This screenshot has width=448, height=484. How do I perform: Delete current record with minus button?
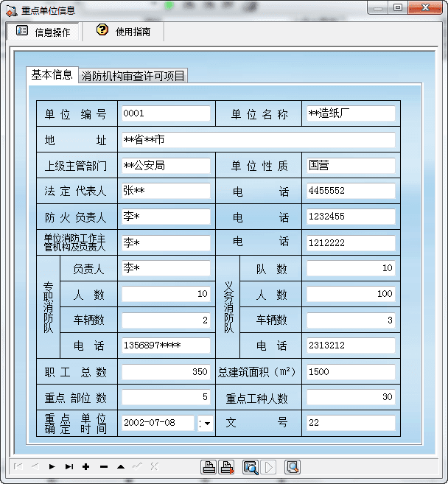pyautogui.click(x=103, y=466)
